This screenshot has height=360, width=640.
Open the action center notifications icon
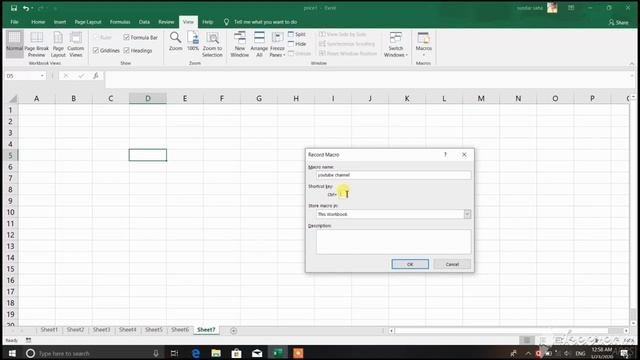[624, 353]
